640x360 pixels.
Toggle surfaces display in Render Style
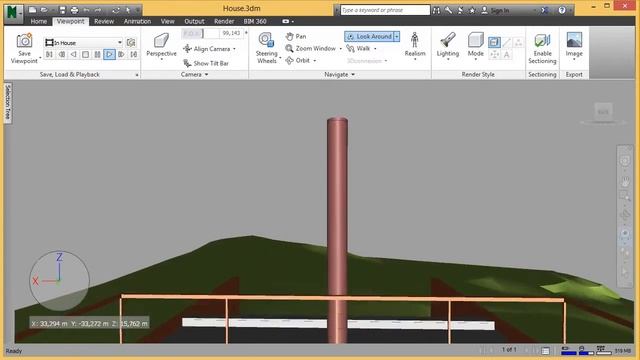[494, 42]
